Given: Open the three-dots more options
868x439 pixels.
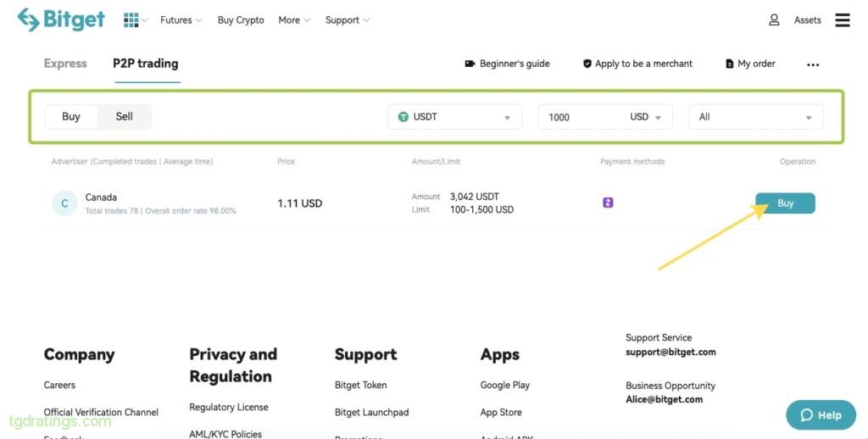Looking at the screenshot, I should [813, 64].
